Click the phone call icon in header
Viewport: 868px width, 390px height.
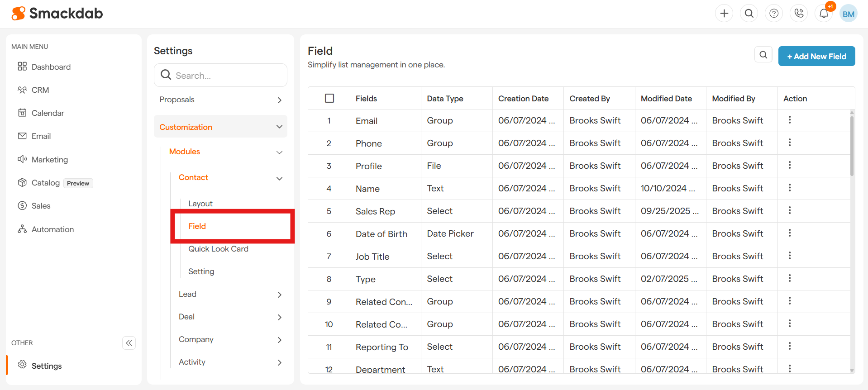[x=799, y=14]
